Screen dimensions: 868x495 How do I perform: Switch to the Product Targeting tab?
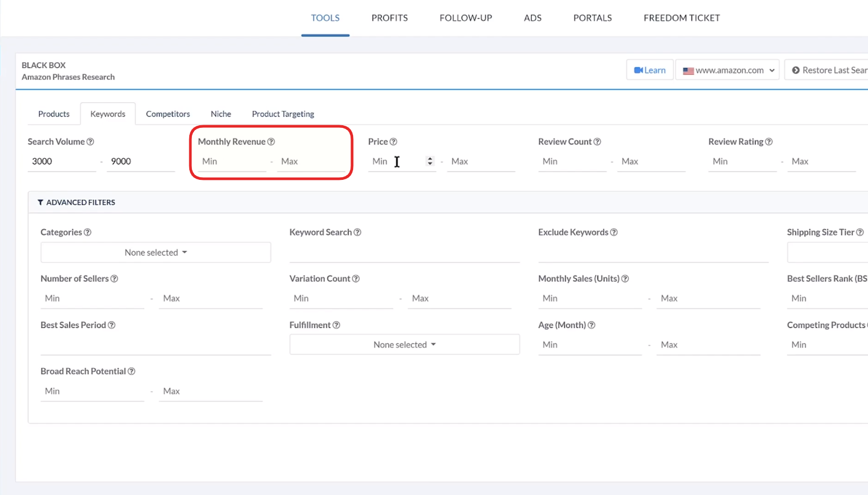(283, 114)
